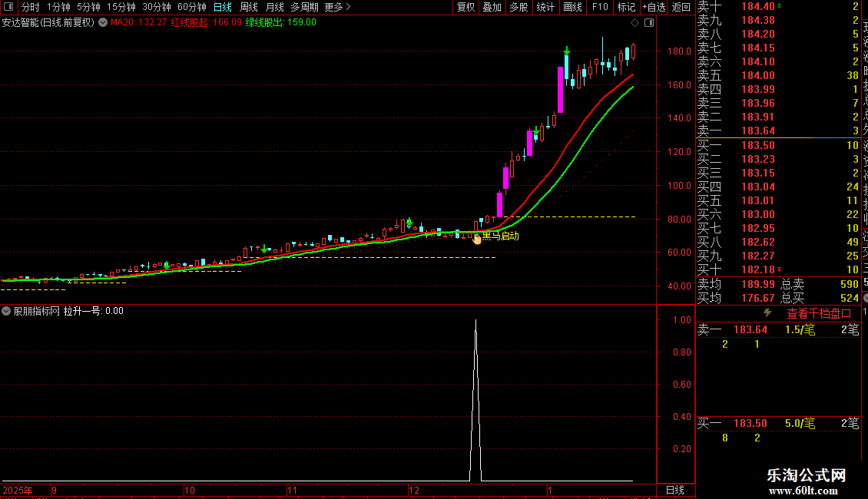Click the green arrow above the 180 peak candle
The width and height of the screenshot is (868, 499).
[566, 51]
